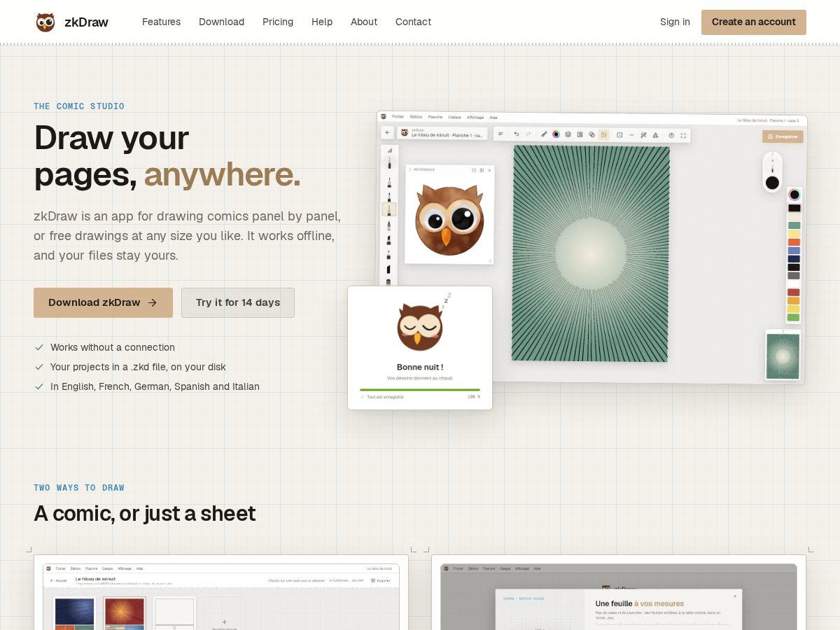This screenshot has height=630, width=840.
Task: Pick the periwinkle blue swatch
Action: click(794, 251)
